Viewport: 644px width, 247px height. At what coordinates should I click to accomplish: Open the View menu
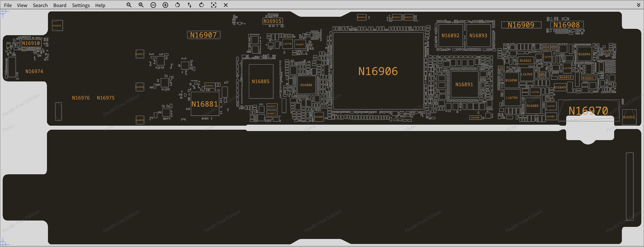(22, 5)
